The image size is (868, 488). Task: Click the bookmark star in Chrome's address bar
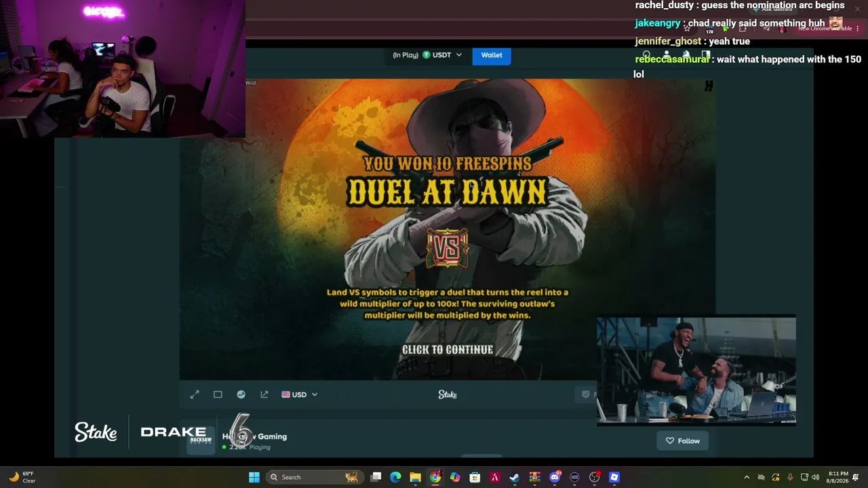[x=687, y=28]
